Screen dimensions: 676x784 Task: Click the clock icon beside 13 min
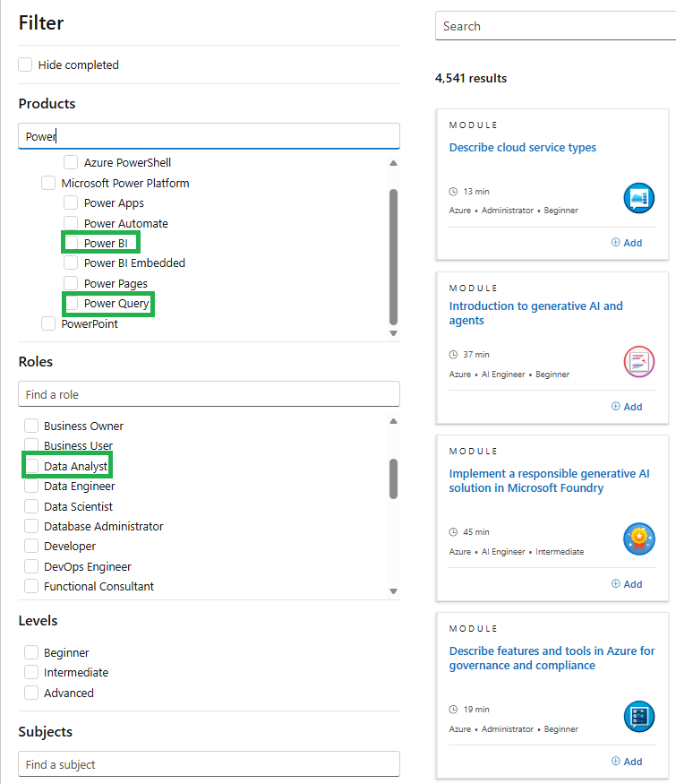453,192
